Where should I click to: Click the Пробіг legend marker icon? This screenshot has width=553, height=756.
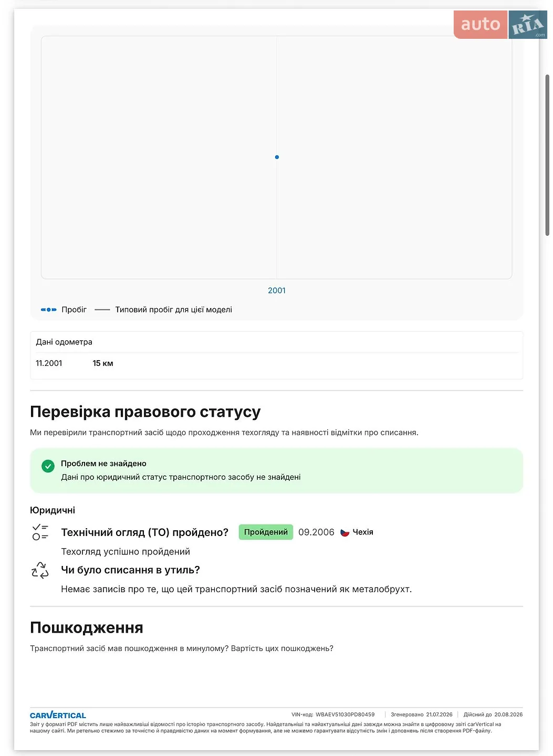coord(48,310)
